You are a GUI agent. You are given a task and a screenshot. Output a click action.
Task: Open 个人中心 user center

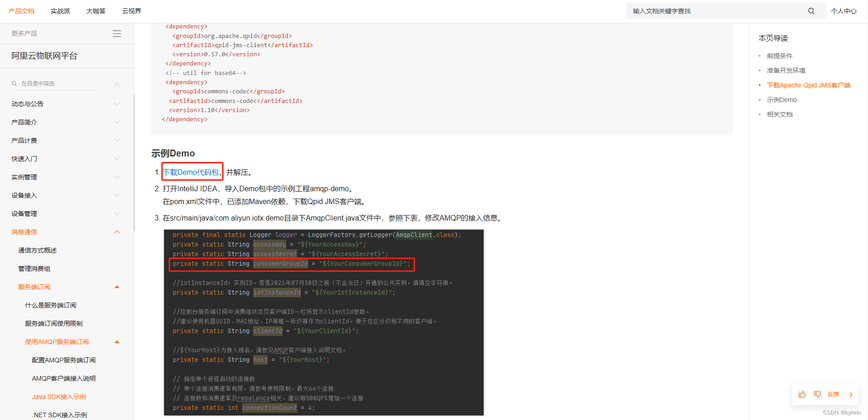pos(844,11)
